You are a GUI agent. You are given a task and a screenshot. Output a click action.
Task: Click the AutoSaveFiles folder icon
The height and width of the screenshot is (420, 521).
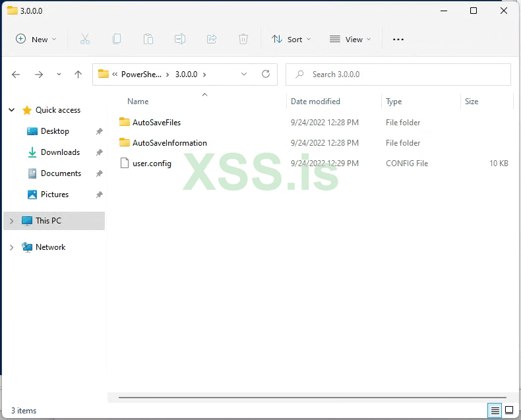125,122
